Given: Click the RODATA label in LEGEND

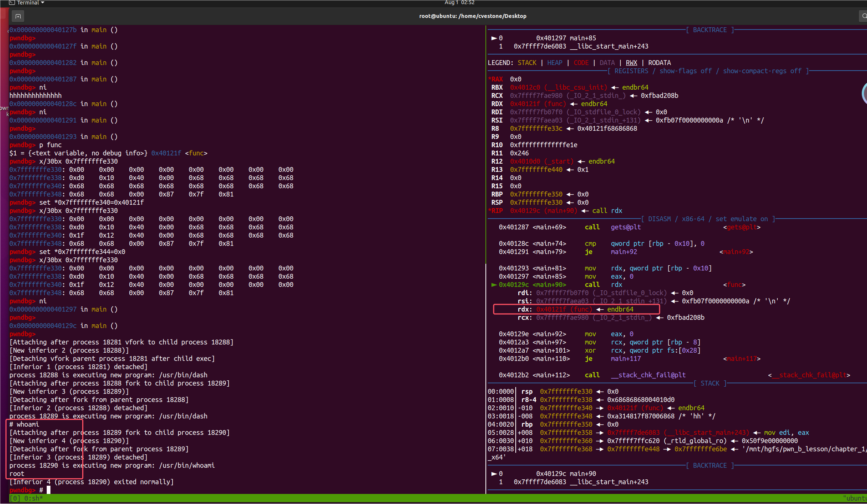Looking at the screenshot, I should (660, 63).
